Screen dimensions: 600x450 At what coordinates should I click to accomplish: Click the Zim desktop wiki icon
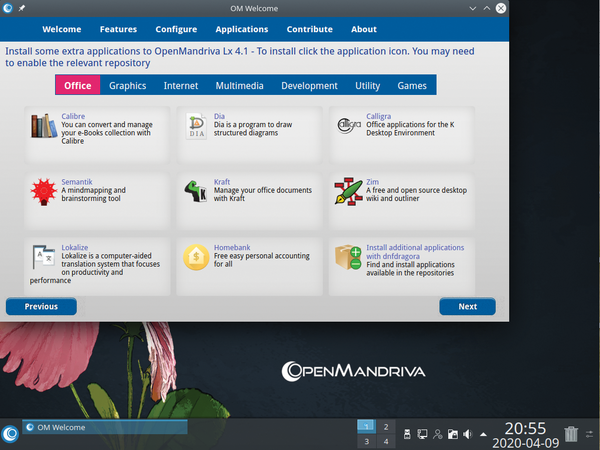(348, 191)
